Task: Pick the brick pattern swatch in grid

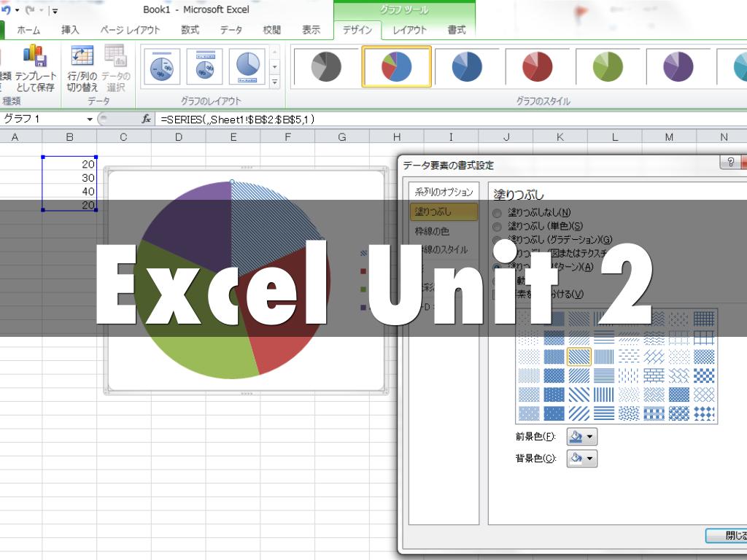Action: coord(654,376)
